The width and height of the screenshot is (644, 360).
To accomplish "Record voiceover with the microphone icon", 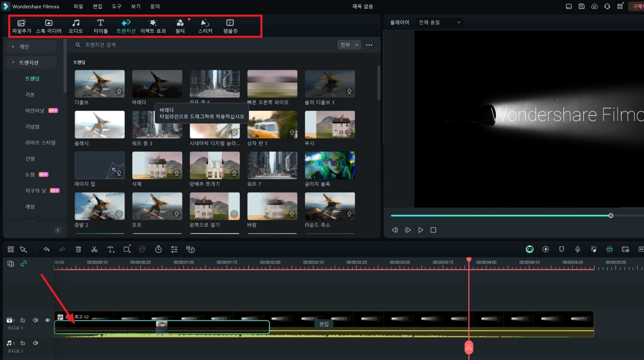I will click(578, 249).
